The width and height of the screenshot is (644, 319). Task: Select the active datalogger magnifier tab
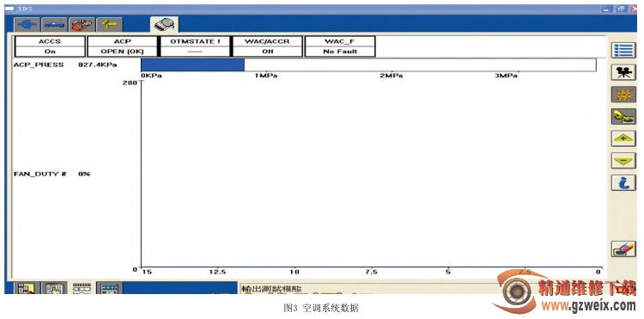pos(164,25)
